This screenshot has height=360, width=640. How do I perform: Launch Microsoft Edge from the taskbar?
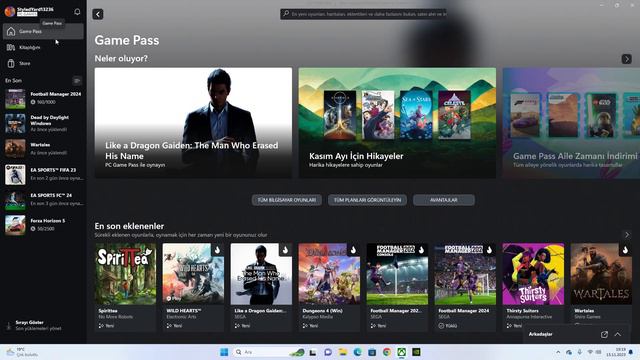357,352
